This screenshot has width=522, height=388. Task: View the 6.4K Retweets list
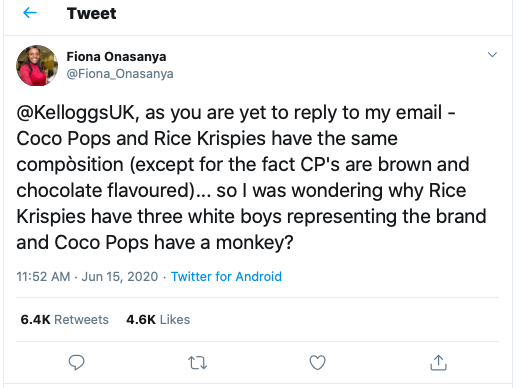[x=65, y=320]
